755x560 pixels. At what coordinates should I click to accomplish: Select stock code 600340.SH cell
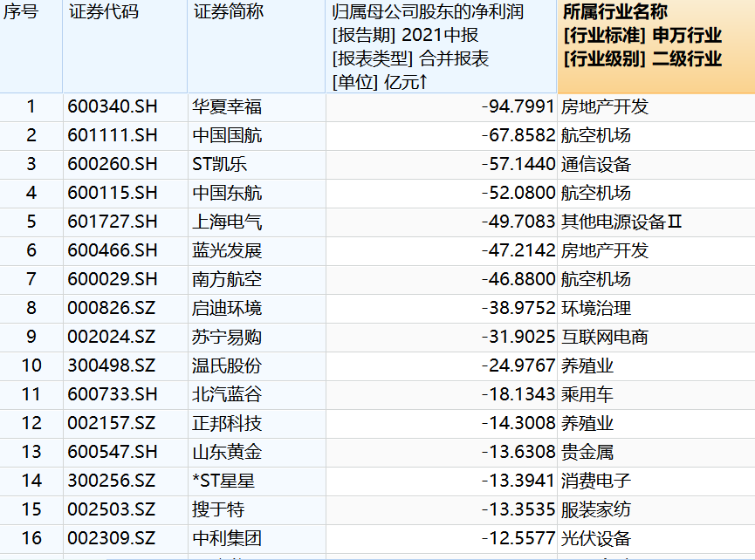tap(113, 107)
